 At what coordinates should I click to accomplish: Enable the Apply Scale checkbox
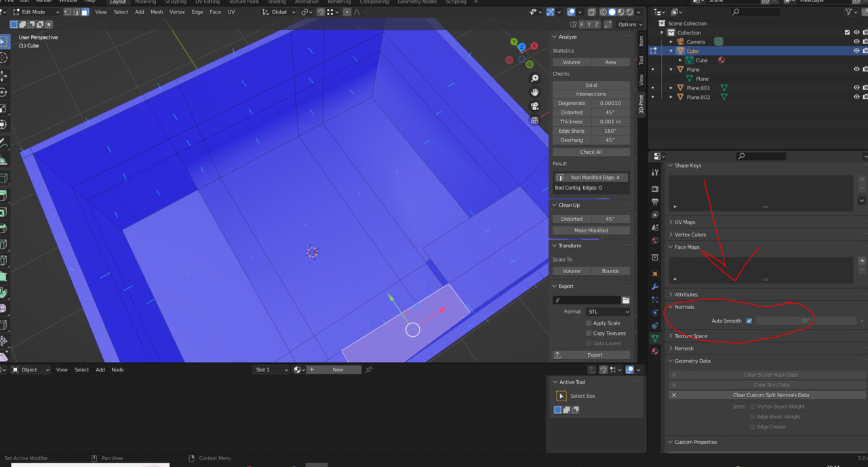pyautogui.click(x=589, y=323)
